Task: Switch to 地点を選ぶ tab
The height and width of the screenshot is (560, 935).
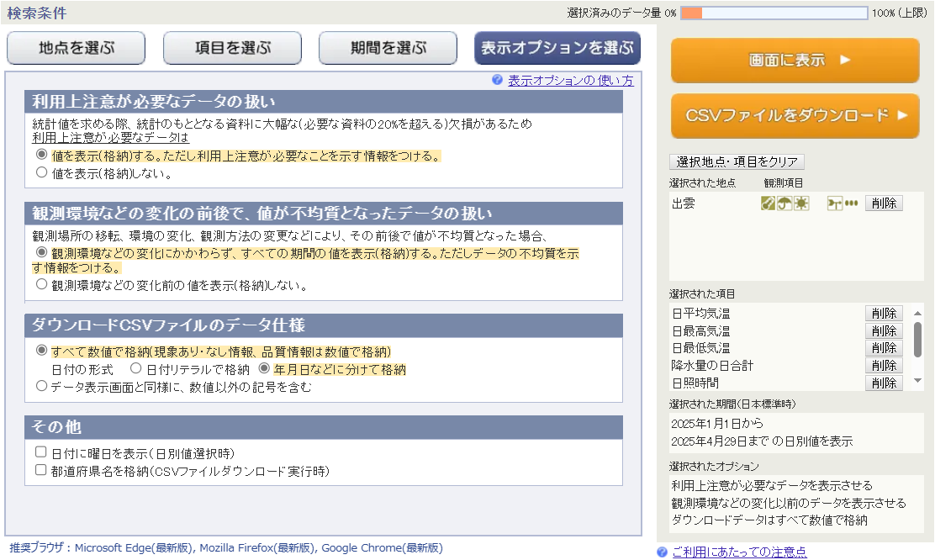Action: point(77,48)
